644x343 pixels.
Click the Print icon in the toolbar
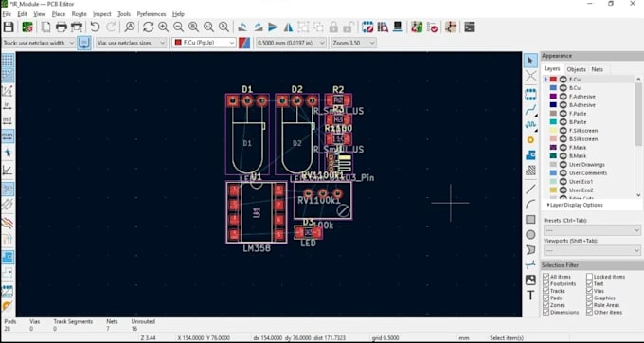pyautogui.click(x=62, y=27)
